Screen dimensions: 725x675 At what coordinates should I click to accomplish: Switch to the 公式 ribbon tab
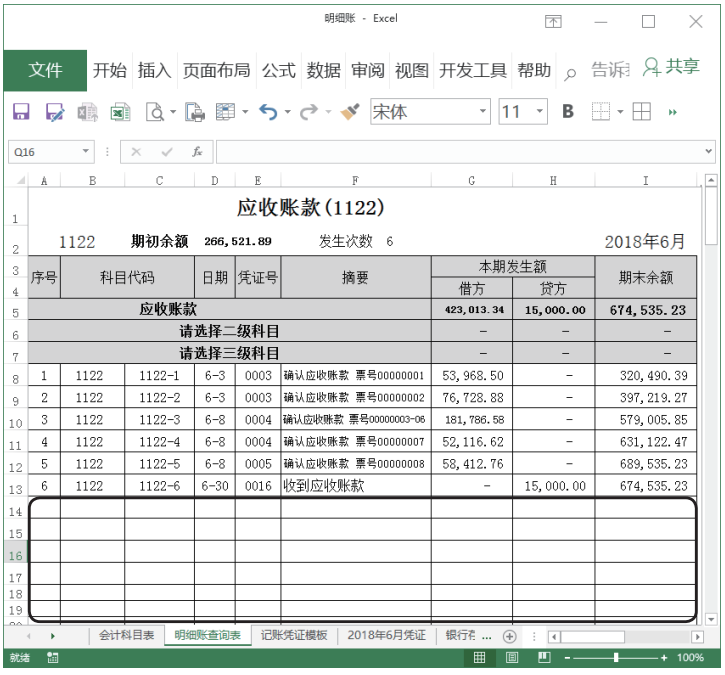pyautogui.click(x=278, y=71)
